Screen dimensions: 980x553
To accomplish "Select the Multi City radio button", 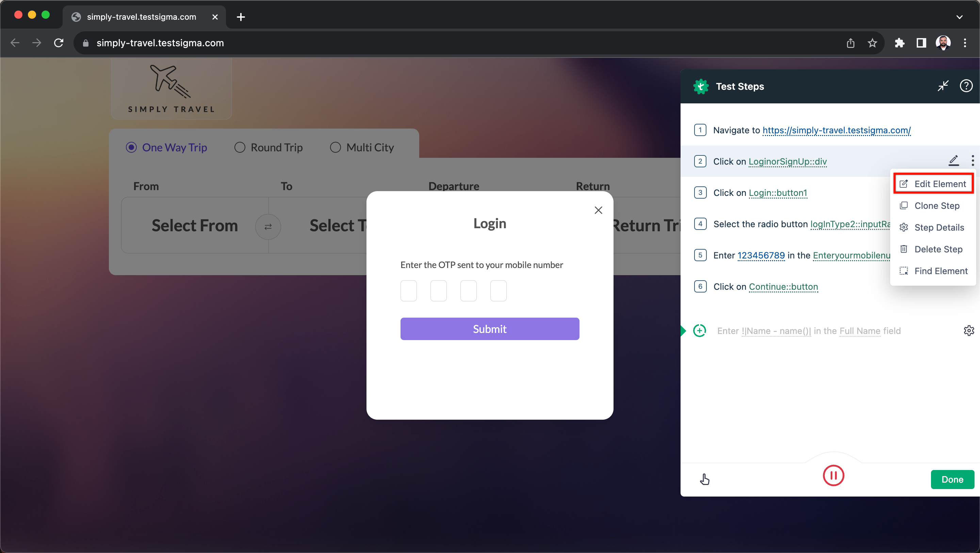I will [335, 147].
